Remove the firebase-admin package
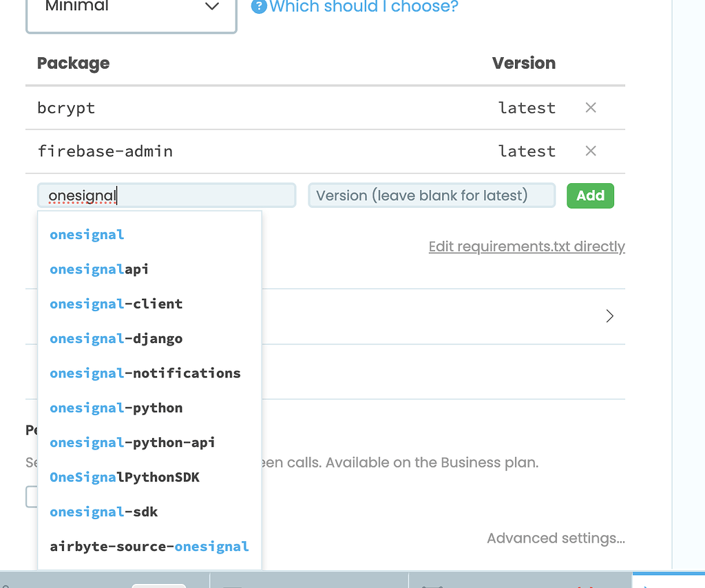 coord(590,151)
